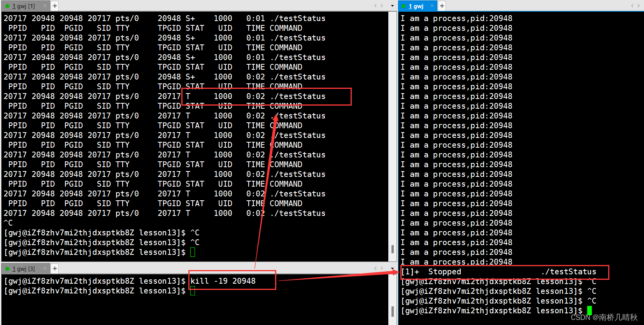The width and height of the screenshot is (644, 325).
Task: Open the tab list dropdown of "gwj [1]" pane
Action: click(x=392, y=6)
